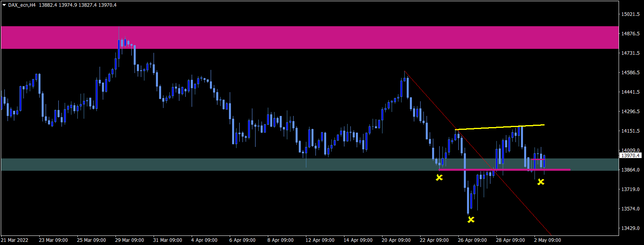
Task: Click the 12 Apr 09:00 time label
Action: [x=320, y=240]
